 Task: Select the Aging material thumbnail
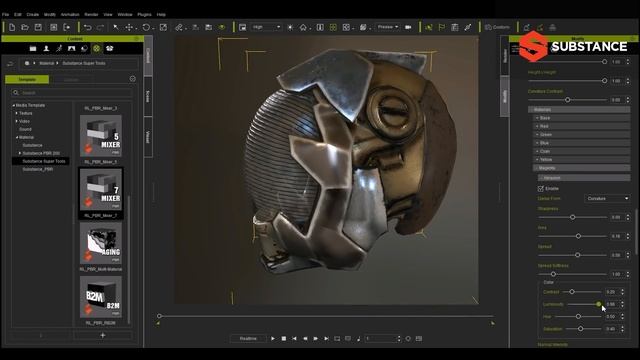[101, 243]
